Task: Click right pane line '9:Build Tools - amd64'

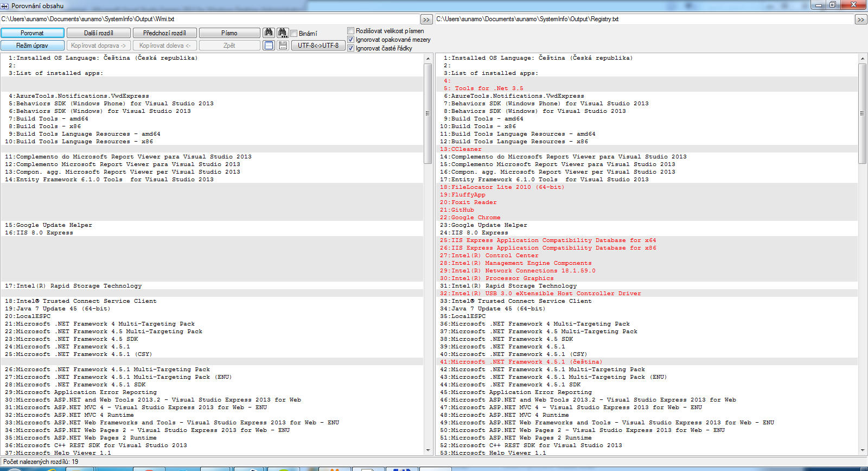Action: tap(647, 119)
